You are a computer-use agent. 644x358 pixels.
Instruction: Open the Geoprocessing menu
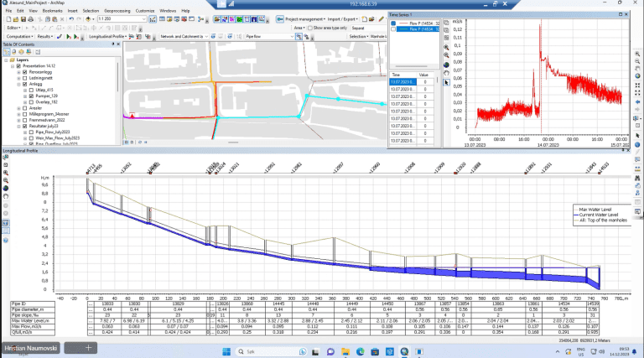(116, 10)
